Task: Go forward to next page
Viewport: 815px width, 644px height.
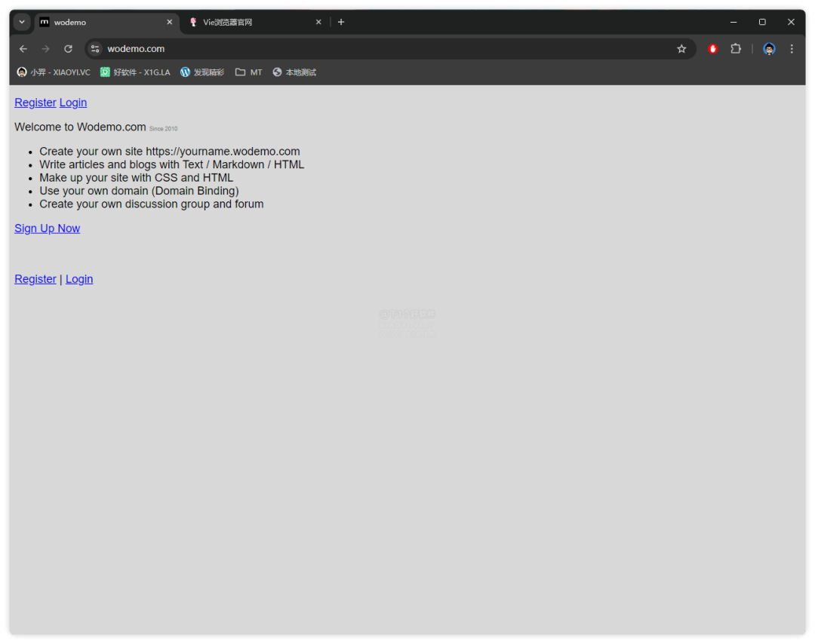Action: tap(46, 49)
